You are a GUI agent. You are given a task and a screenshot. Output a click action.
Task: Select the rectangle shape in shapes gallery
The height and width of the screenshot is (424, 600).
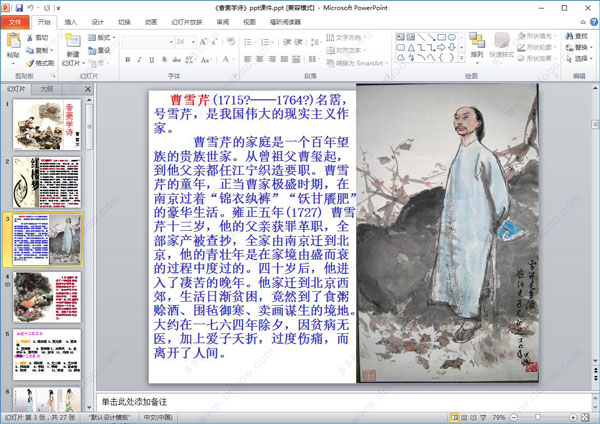441,37
